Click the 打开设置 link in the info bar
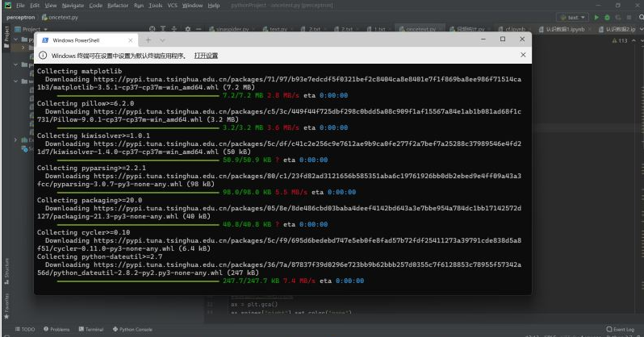Viewport: 644px width, 337px height. [x=206, y=56]
